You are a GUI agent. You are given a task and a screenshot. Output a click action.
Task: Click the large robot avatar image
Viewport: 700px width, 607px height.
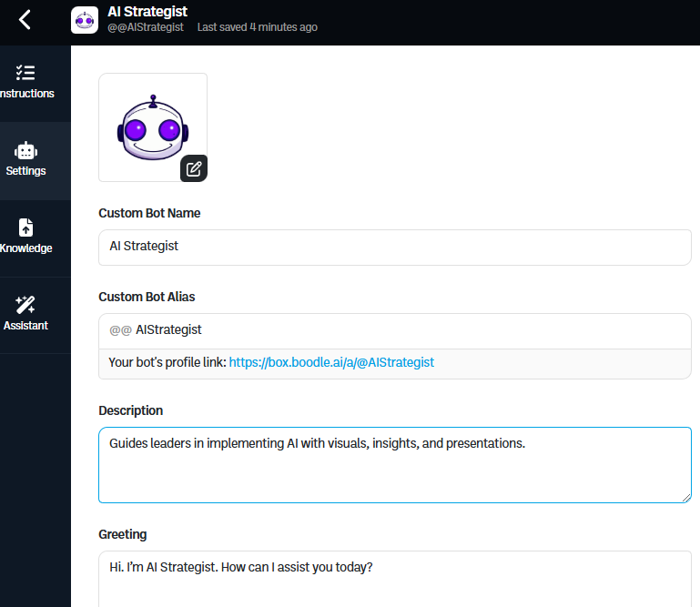[x=152, y=127]
